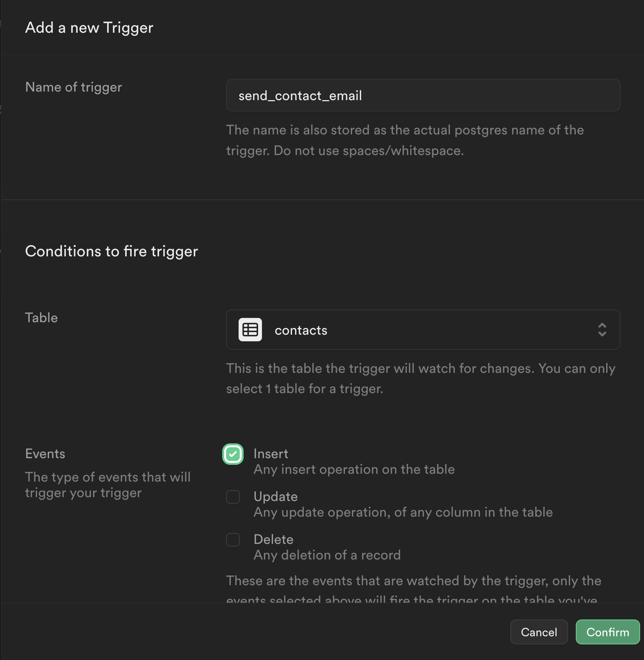
Task: Click the up-down arrows on the Table field
Action: [x=602, y=330]
